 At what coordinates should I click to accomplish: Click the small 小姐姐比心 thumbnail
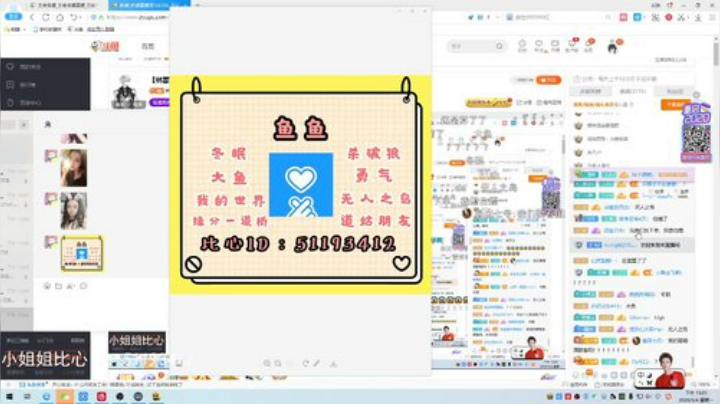(137, 343)
